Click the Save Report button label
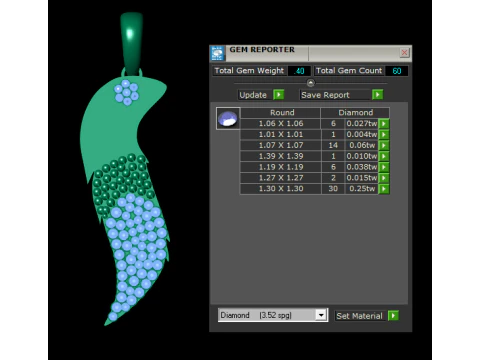This screenshot has height=360, width=480. pos(325,95)
